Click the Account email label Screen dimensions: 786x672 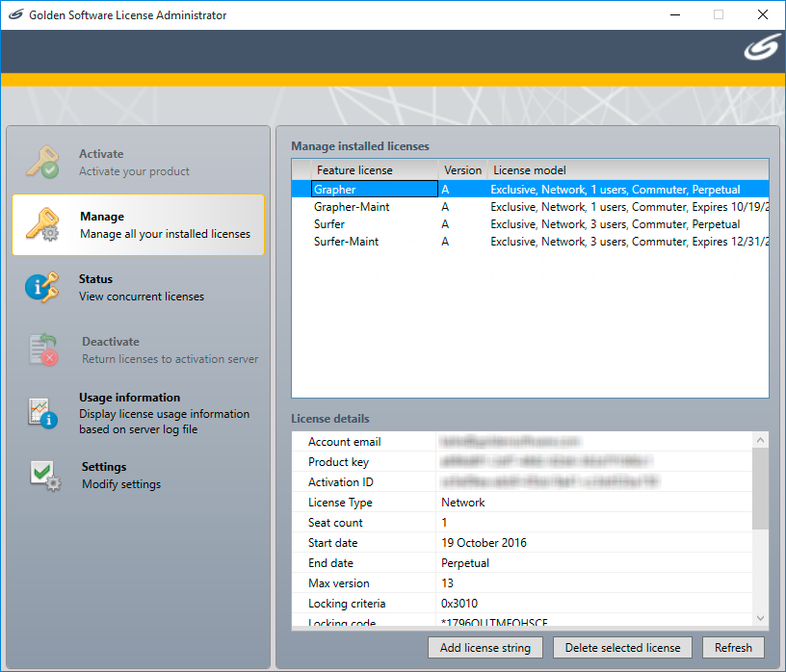(x=345, y=442)
